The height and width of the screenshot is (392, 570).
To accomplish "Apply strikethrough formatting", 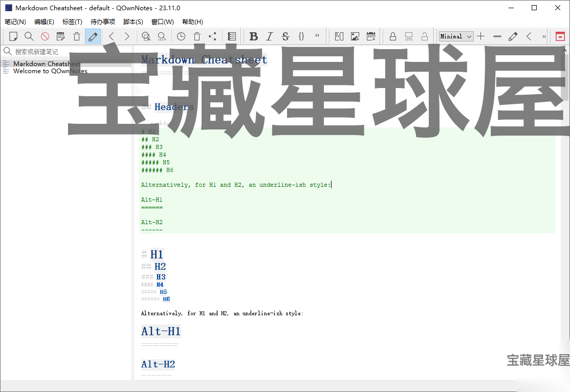I will point(286,36).
